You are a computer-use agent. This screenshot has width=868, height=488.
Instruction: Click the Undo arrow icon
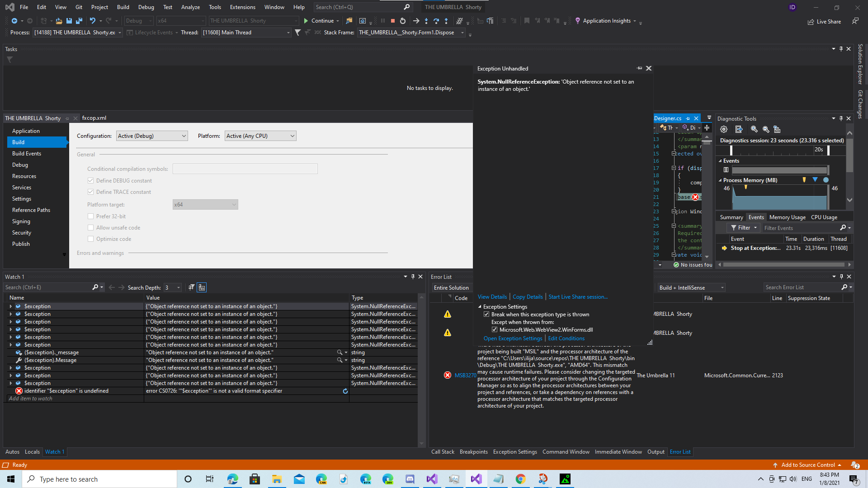(92, 21)
